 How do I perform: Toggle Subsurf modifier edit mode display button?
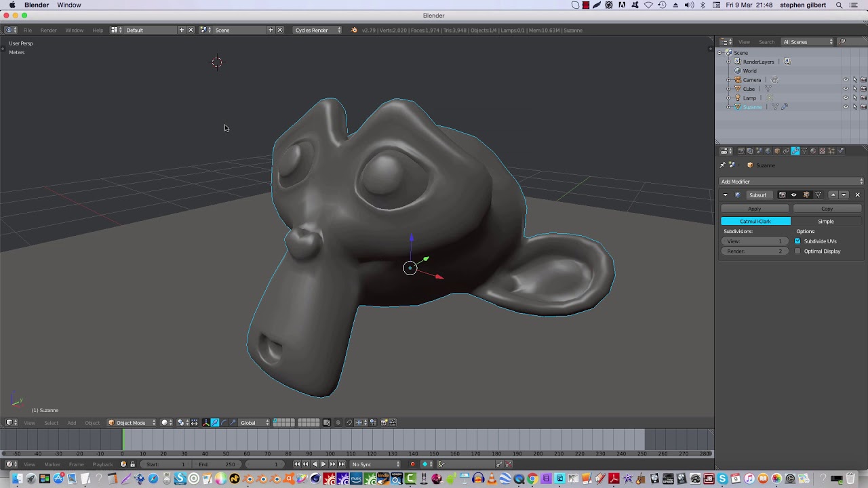click(x=806, y=195)
